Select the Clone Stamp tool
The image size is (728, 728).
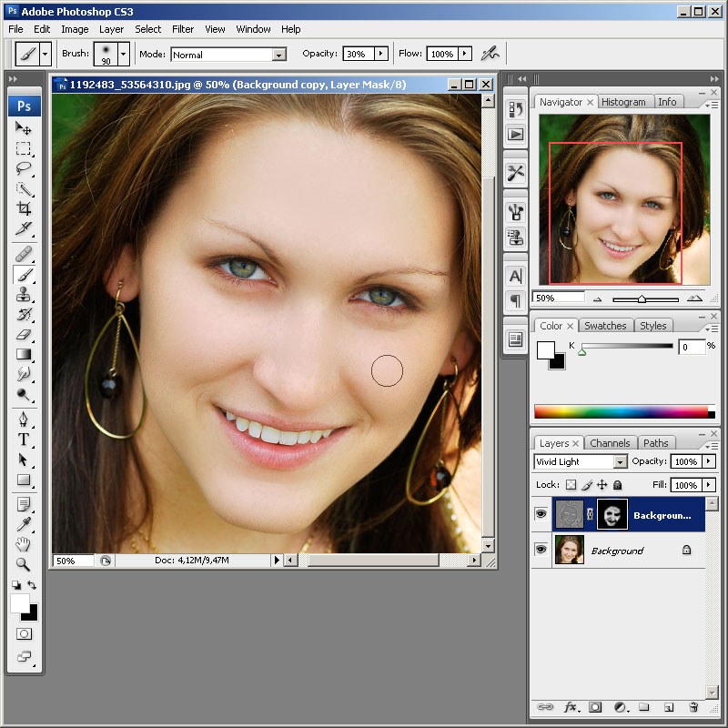24,294
